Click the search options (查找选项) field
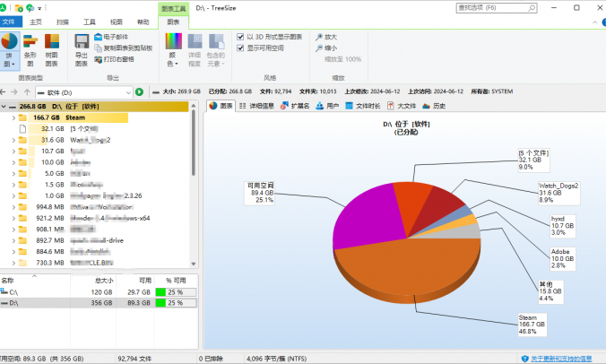 pos(497,8)
